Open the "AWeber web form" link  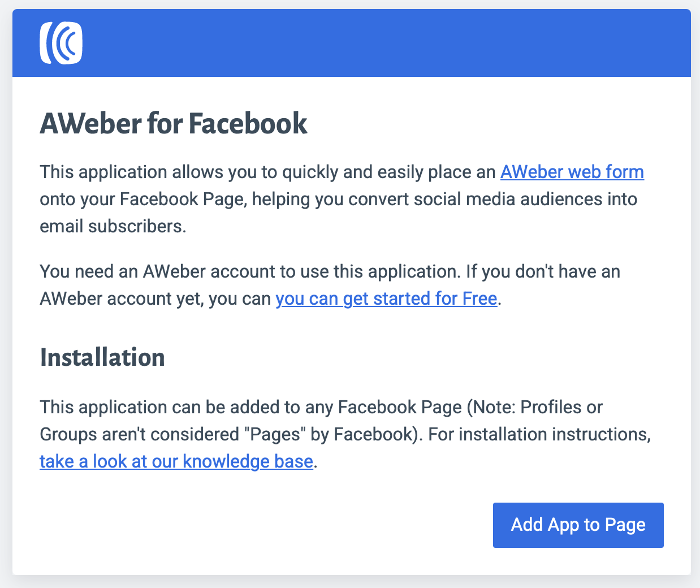point(572,172)
